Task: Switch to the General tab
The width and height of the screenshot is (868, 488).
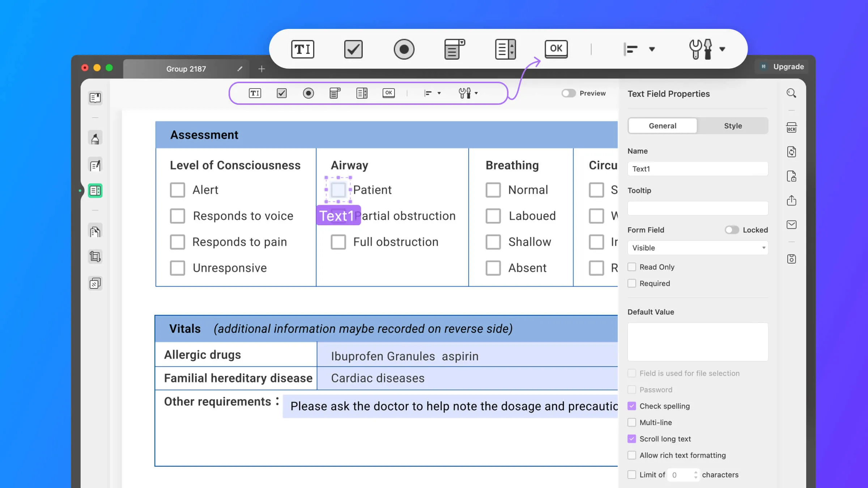Action: click(x=662, y=126)
